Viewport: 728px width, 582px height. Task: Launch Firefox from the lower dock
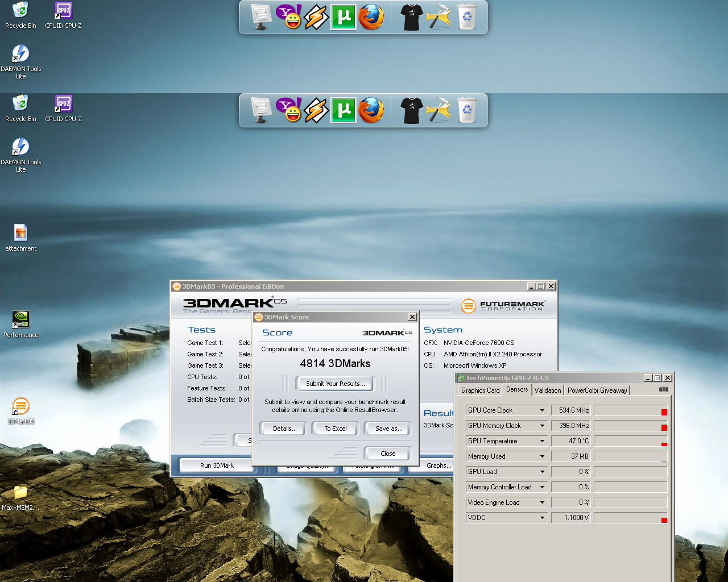pyautogui.click(x=371, y=110)
